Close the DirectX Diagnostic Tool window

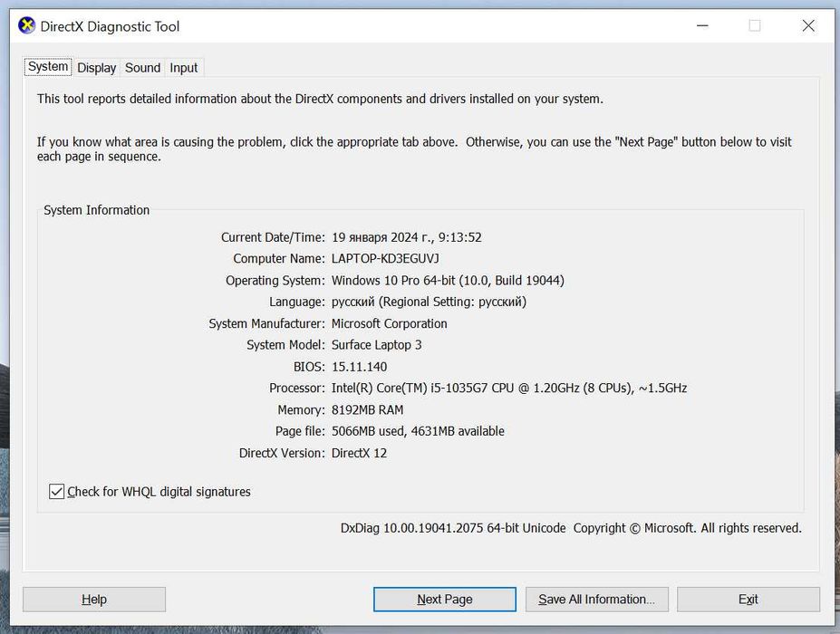pyautogui.click(x=808, y=25)
